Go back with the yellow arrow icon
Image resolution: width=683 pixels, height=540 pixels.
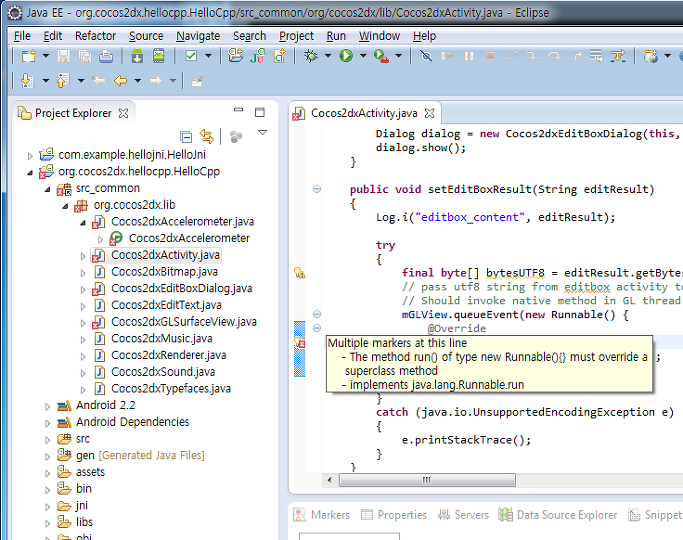120,81
